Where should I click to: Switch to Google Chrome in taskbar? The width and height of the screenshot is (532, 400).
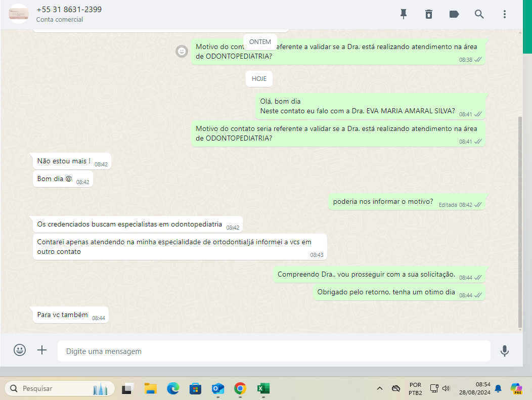(x=240, y=388)
